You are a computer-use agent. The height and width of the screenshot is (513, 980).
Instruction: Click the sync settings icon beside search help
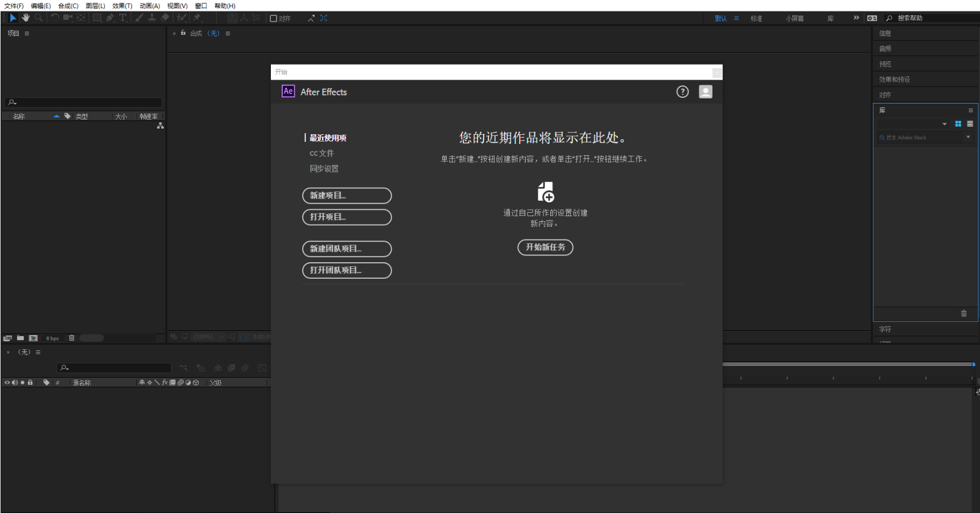click(872, 18)
